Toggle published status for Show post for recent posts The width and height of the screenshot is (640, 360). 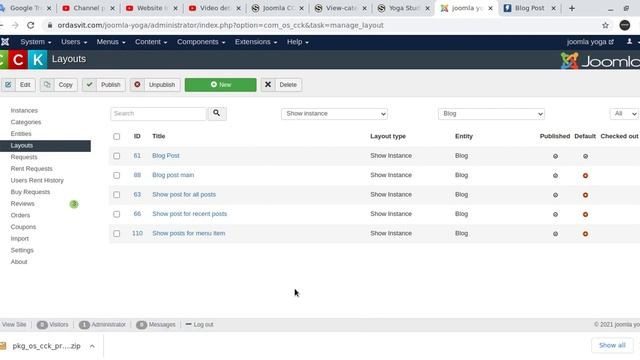click(555, 214)
